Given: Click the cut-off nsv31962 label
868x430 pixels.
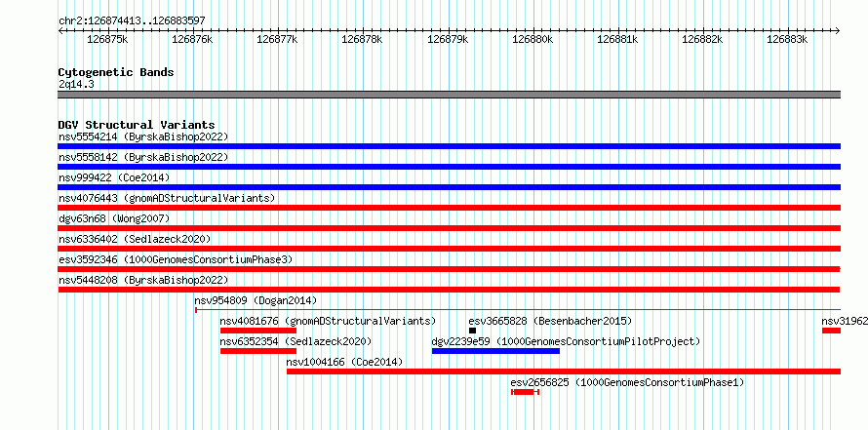Looking at the screenshot, I should click(845, 321).
